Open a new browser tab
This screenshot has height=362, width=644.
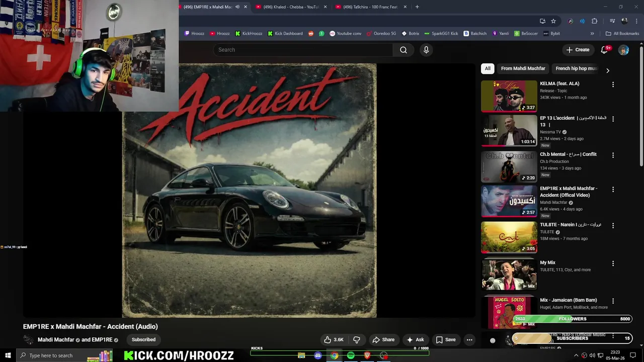click(x=417, y=7)
